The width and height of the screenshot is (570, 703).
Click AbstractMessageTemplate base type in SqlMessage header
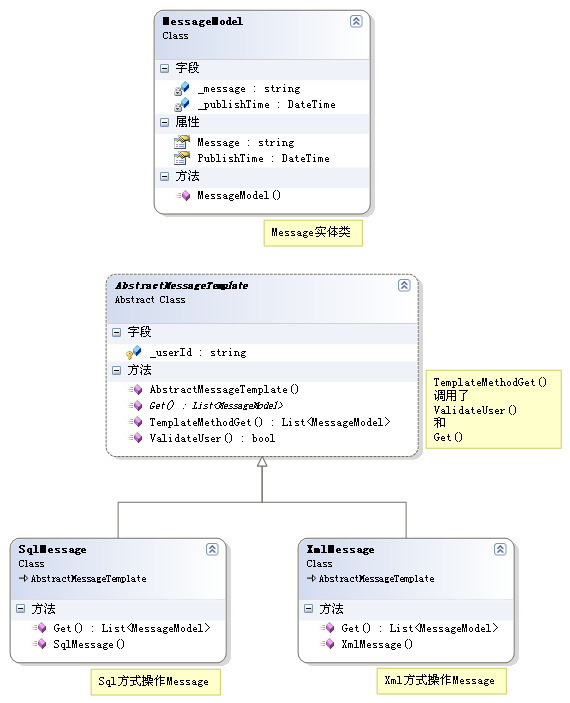pyautogui.click(x=88, y=578)
